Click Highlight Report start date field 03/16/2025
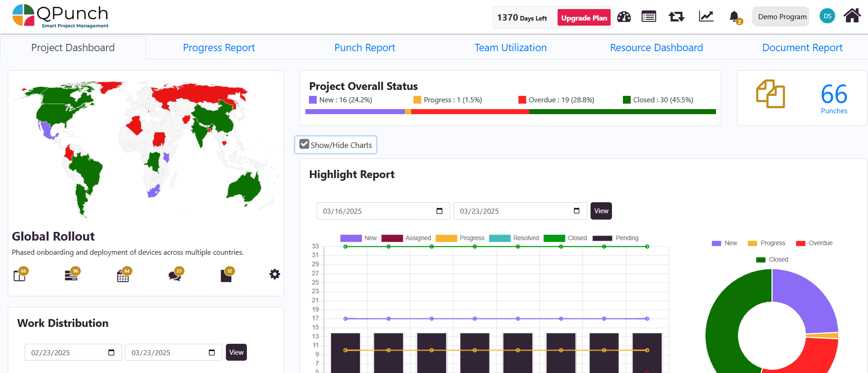 click(383, 211)
